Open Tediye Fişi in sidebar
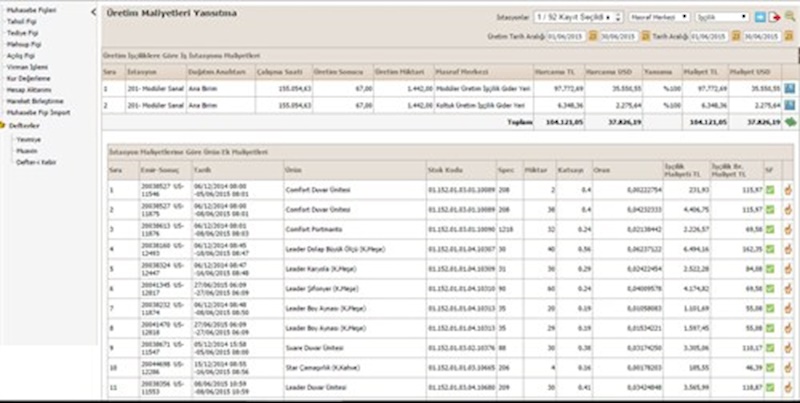The image size is (800, 403). [22, 33]
